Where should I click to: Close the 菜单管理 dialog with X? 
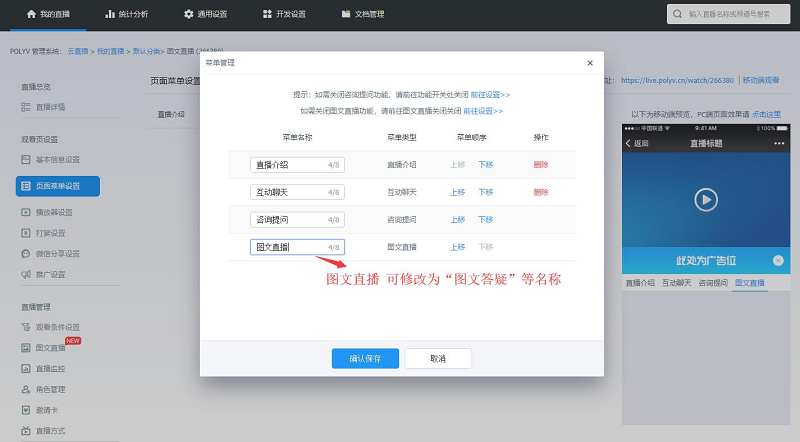pos(590,63)
